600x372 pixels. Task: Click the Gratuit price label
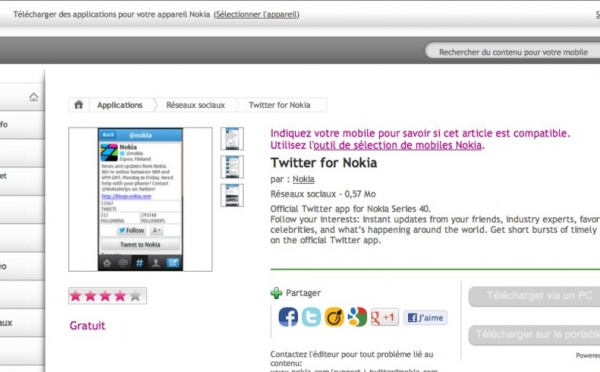(x=87, y=326)
